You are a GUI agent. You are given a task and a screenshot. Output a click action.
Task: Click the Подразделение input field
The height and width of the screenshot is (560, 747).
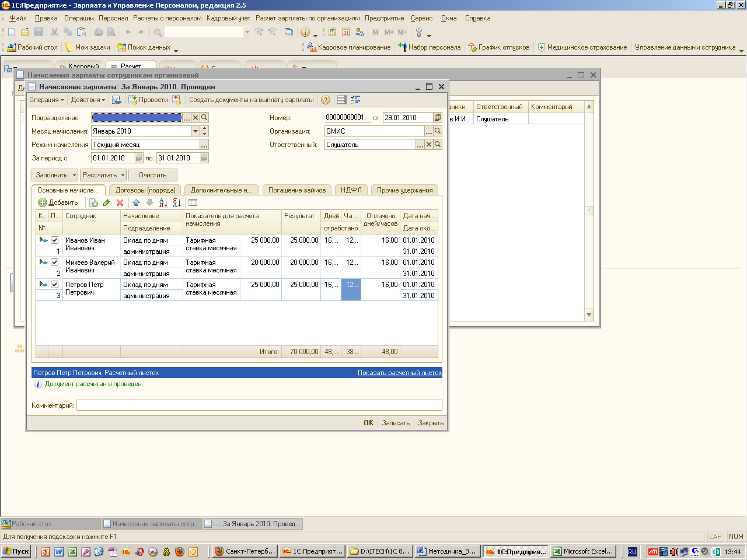pos(137,118)
